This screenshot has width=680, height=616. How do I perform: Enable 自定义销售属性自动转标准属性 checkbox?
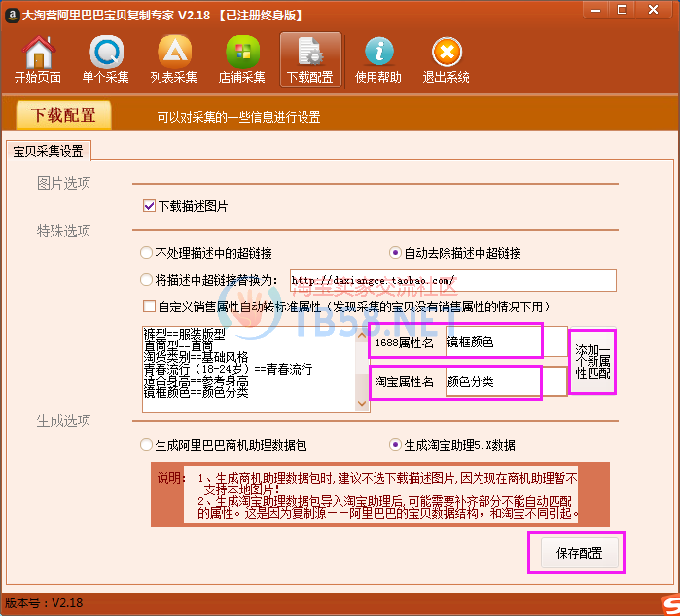[x=149, y=307]
